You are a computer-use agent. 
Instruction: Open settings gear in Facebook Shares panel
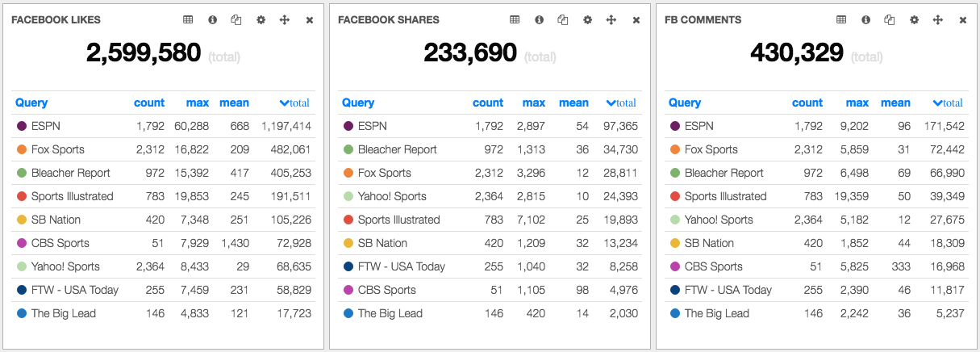(587, 20)
